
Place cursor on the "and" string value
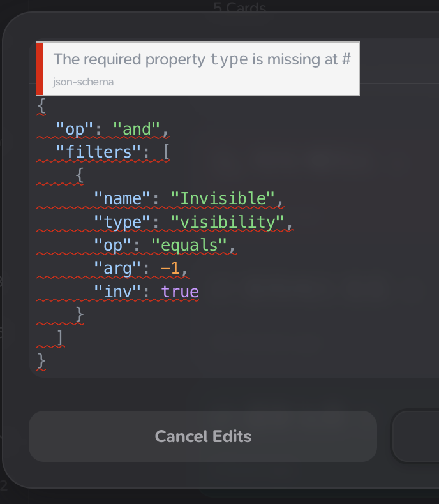click(137, 130)
